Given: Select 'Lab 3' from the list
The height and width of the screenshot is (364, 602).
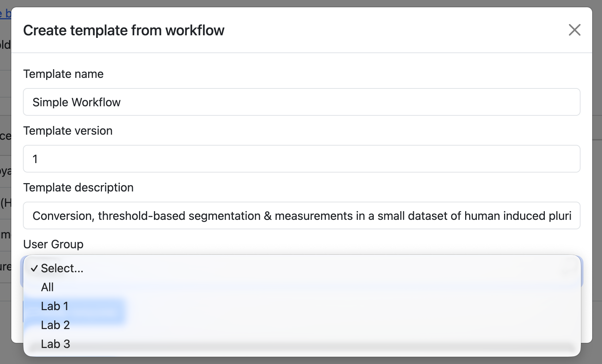Looking at the screenshot, I should (55, 344).
